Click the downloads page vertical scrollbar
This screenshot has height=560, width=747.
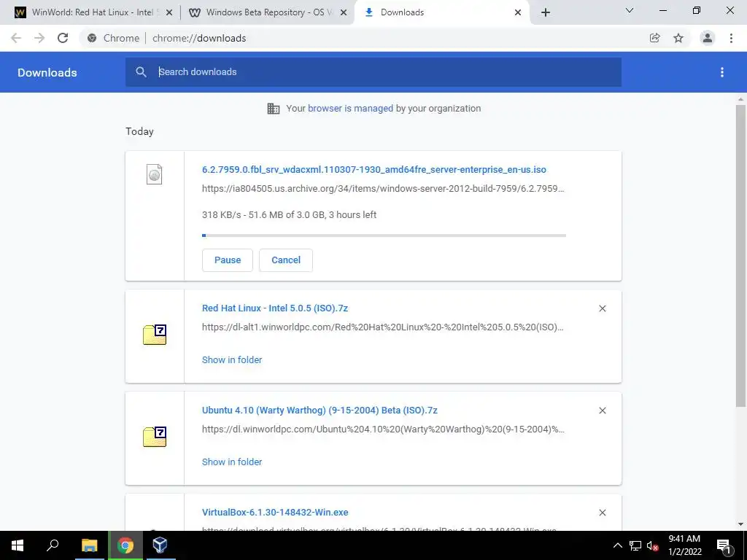point(740,256)
